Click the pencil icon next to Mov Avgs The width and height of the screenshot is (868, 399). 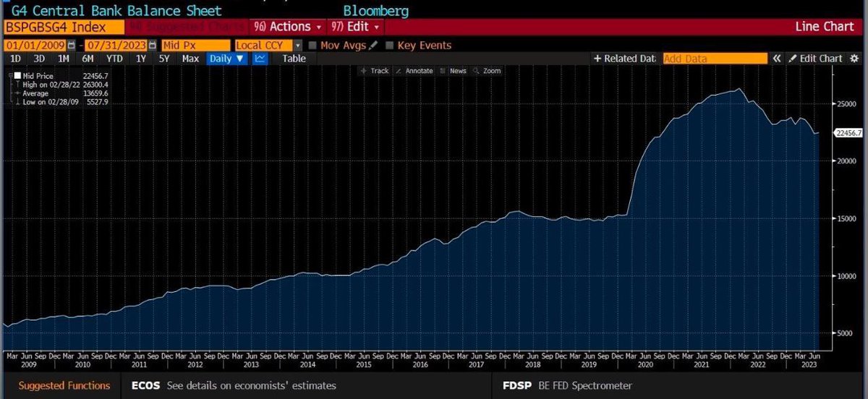click(373, 45)
